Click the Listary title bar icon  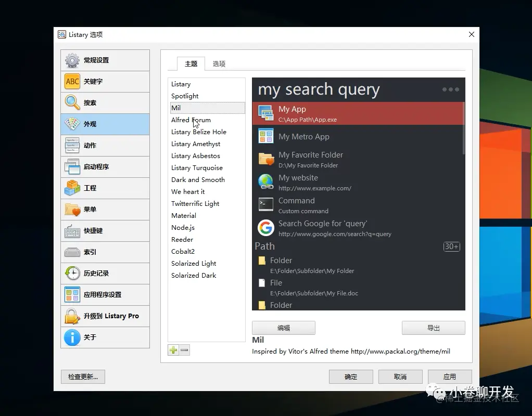coord(62,35)
